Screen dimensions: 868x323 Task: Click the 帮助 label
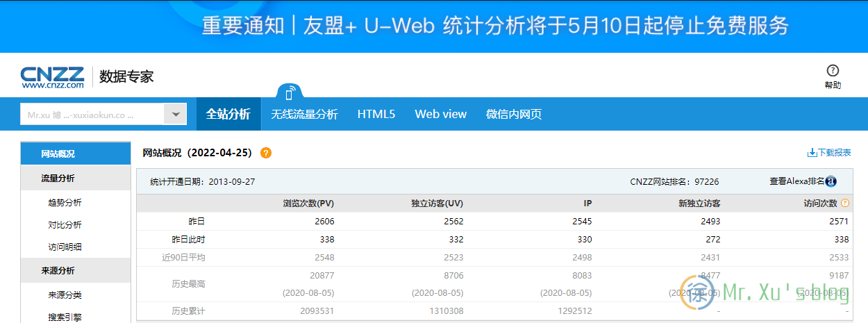coord(833,85)
